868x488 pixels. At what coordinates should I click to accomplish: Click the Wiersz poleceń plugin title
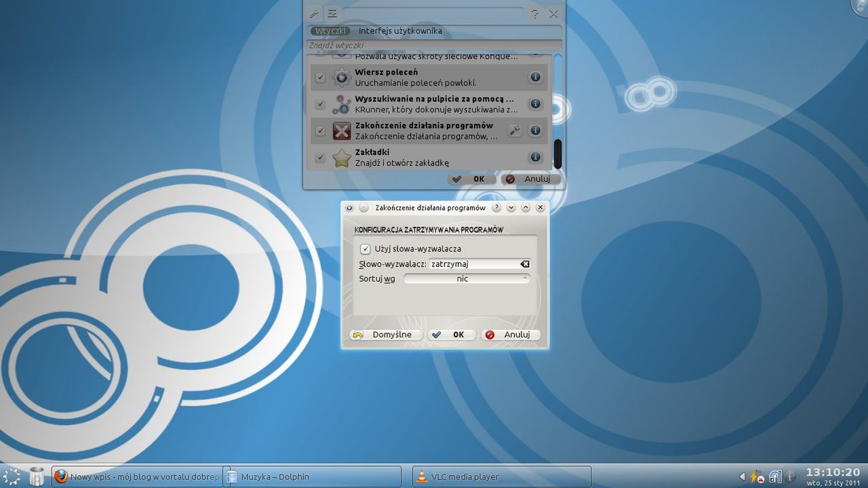(387, 72)
